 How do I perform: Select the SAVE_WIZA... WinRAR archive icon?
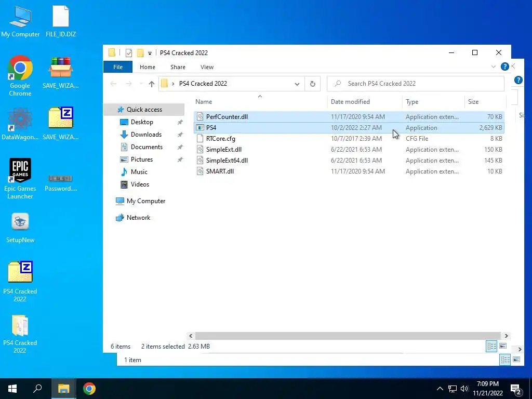click(x=60, y=73)
